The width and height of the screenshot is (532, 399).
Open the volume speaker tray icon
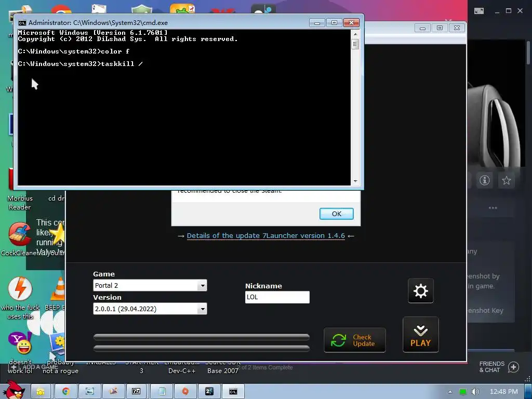coord(475,392)
